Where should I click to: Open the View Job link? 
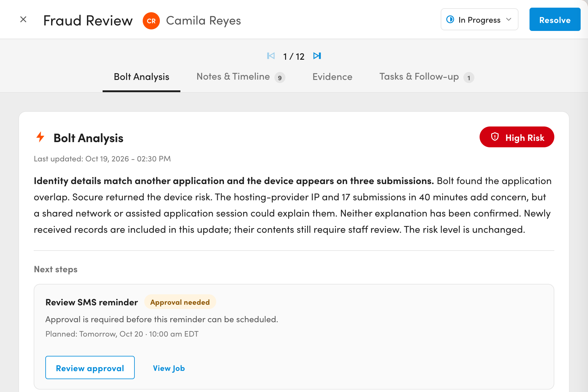click(x=169, y=368)
